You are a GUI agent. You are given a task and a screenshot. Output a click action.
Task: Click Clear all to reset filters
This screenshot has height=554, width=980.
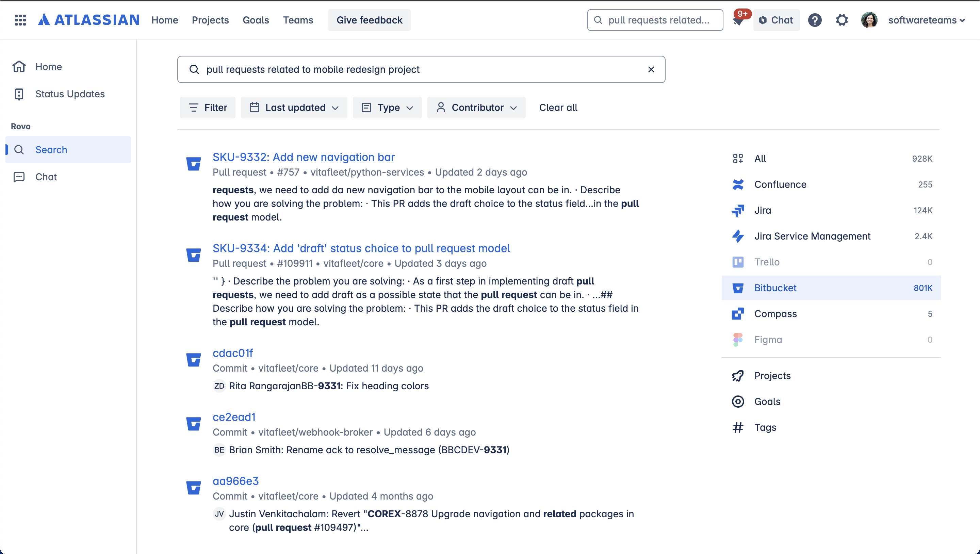click(x=558, y=107)
